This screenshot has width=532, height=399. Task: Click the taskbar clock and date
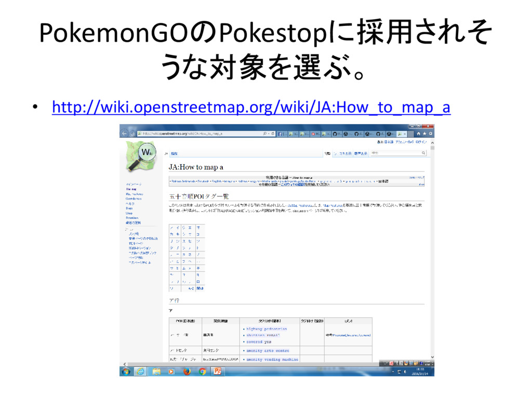[x=420, y=371]
